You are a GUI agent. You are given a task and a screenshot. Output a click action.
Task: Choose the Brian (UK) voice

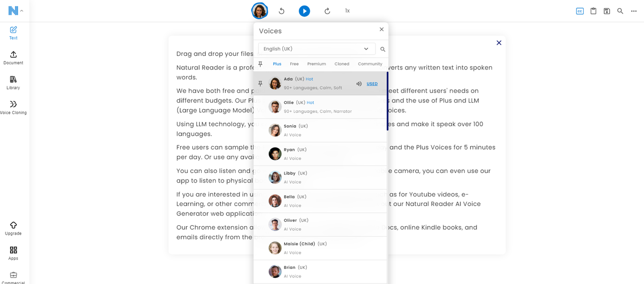[320, 272]
